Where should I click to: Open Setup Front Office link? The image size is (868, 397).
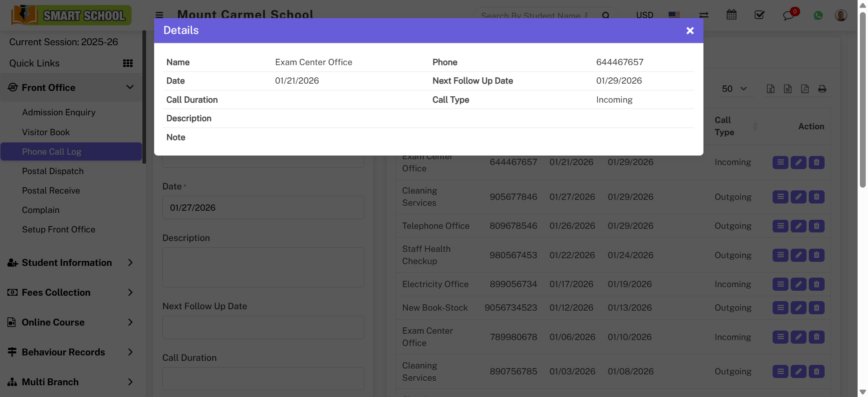pos(59,230)
